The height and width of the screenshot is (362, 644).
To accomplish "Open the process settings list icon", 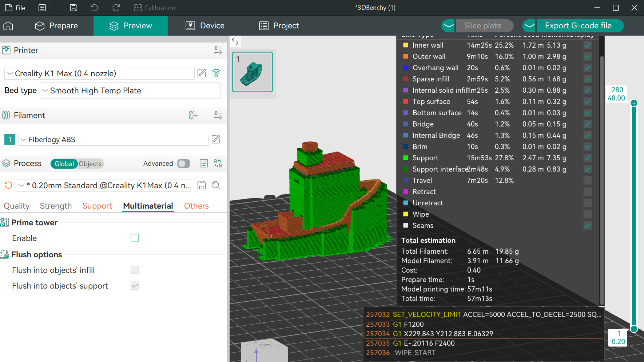I will click(204, 164).
